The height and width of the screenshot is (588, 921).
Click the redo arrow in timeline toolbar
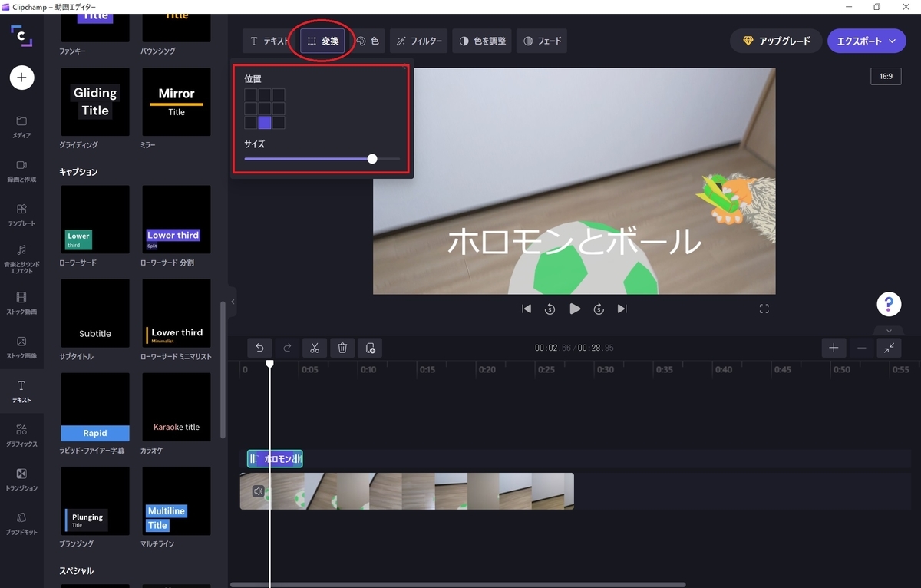[287, 348]
